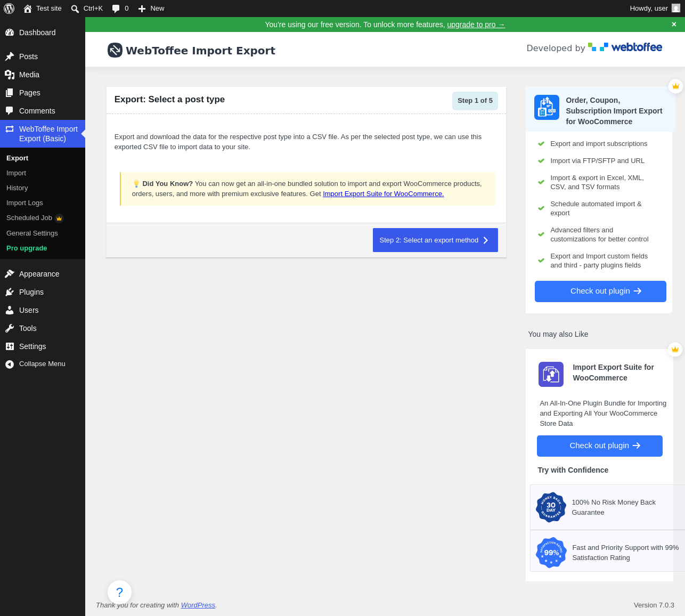Click the Comments speech bubble sidebar icon

(10, 111)
